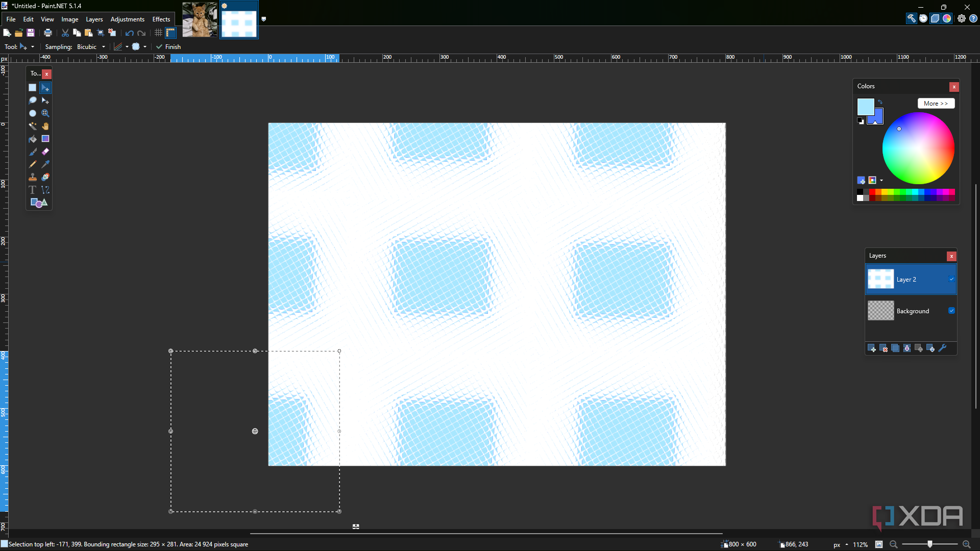
Task: Open the Edit menu
Action: click(29, 19)
